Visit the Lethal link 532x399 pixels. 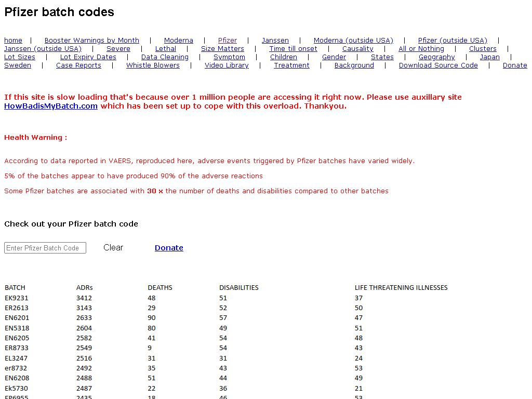pos(166,48)
